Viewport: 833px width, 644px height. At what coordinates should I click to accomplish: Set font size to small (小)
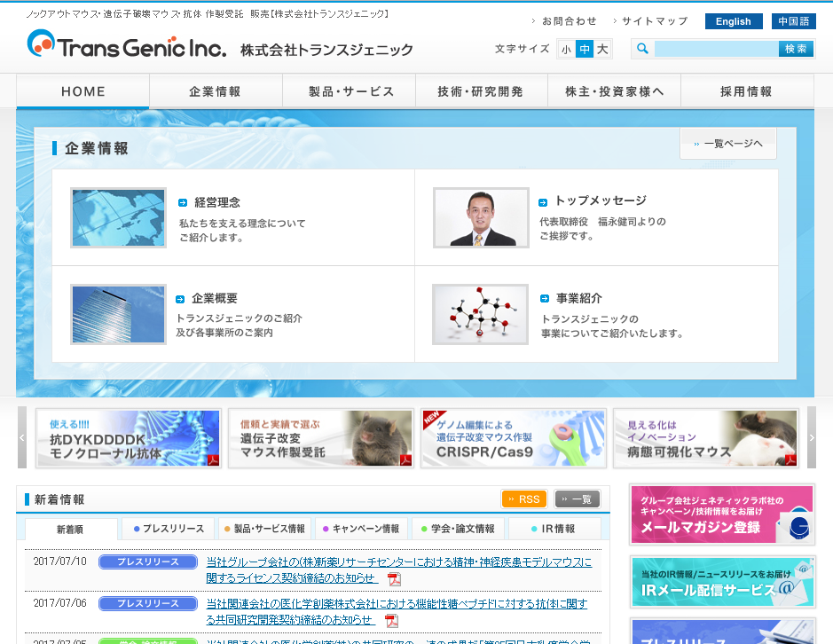566,50
